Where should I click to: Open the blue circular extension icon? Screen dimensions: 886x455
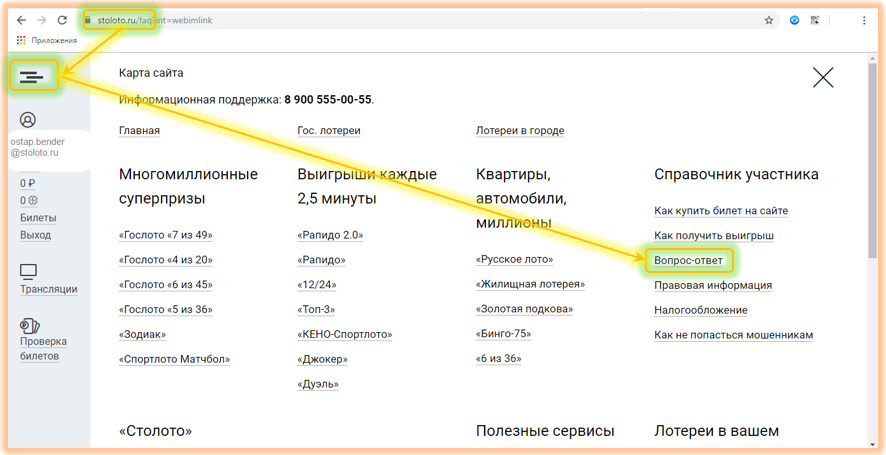[794, 20]
